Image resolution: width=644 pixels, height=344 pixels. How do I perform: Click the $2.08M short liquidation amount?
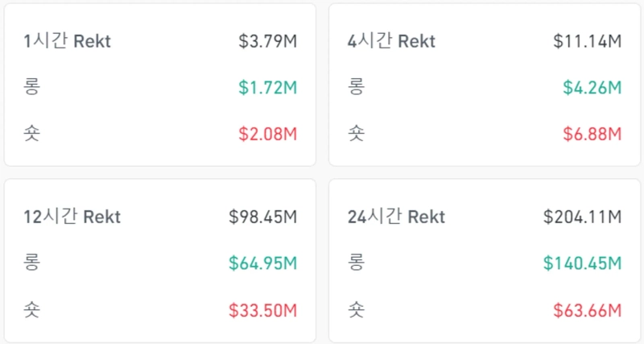(x=267, y=134)
